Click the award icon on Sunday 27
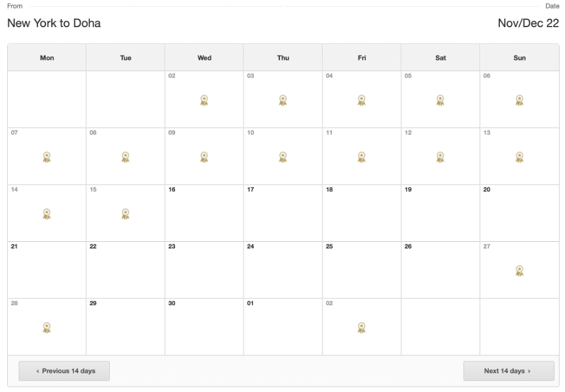The width and height of the screenshot is (565, 392). point(519,271)
